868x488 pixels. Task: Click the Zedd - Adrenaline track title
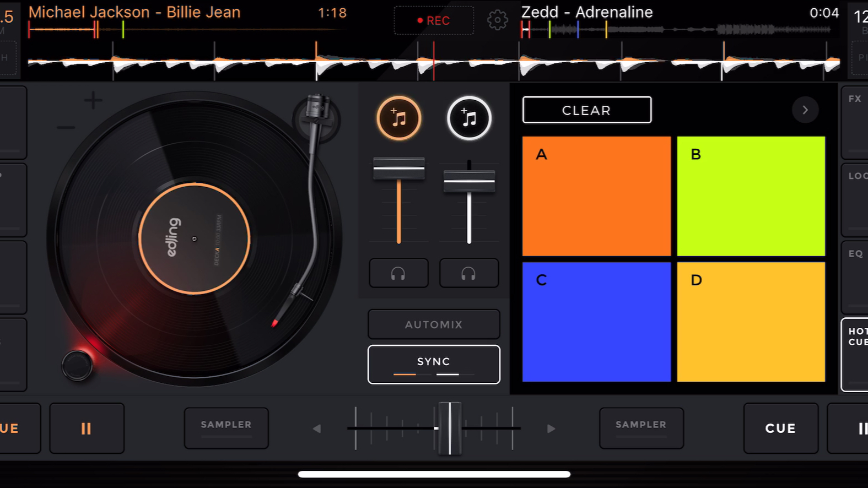coord(587,12)
